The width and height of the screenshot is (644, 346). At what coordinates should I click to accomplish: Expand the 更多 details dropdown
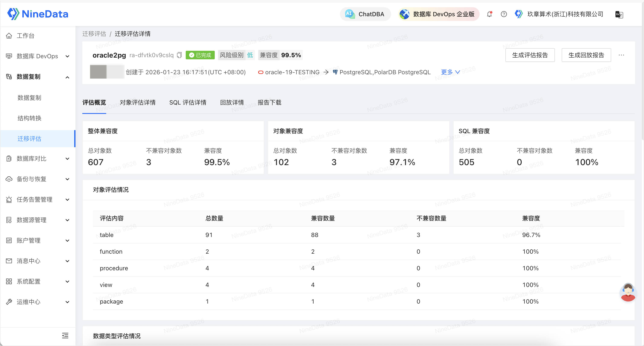point(450,72)
